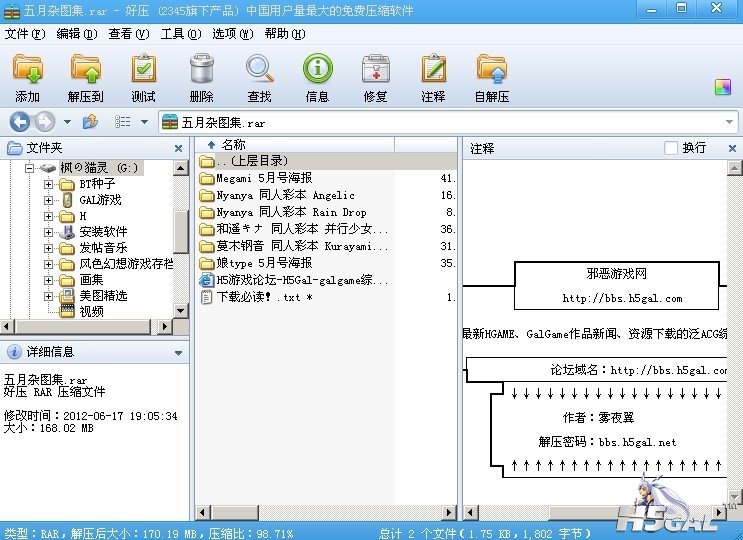This screenshot has height=540, width=743.
Task: Select the H5游戏论坛 web shortcut file
Action: tap(294, 280)
